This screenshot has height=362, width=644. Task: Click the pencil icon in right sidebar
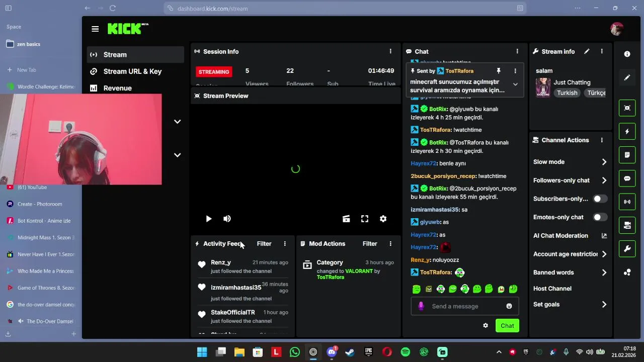(627, 77)
